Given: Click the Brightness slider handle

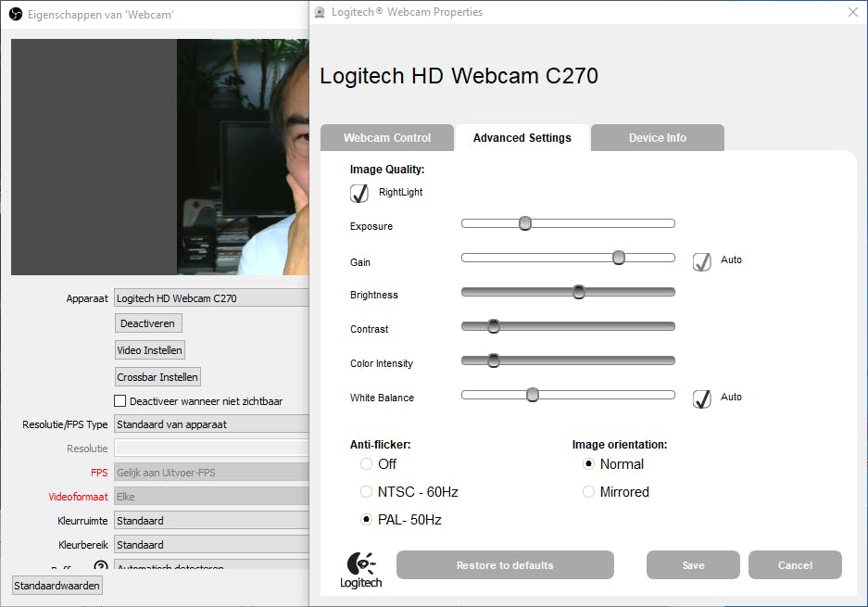Looking at the screenshot, I should click(x=578, y=292).
